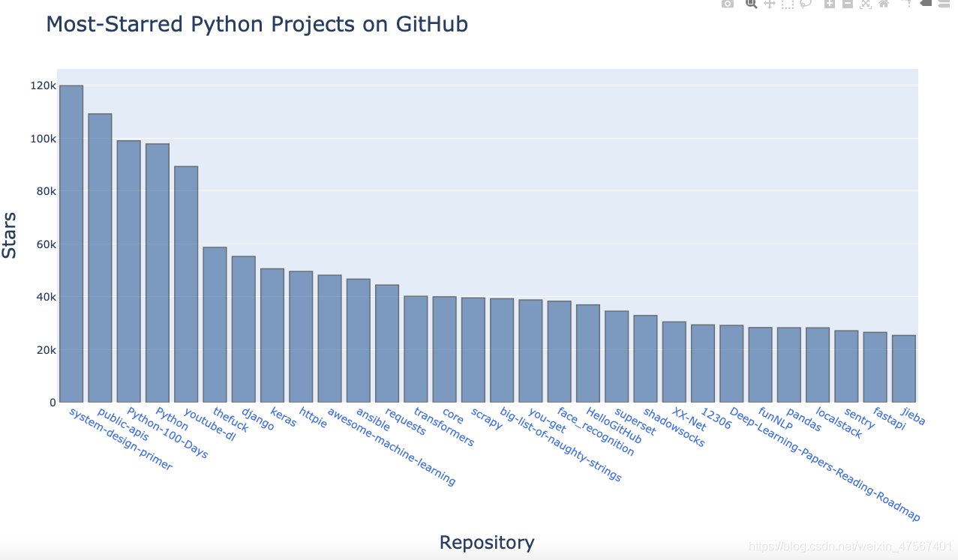Open the Deep-Learning-Papers-Reading-Roadmap repository link

coord(824,465)
